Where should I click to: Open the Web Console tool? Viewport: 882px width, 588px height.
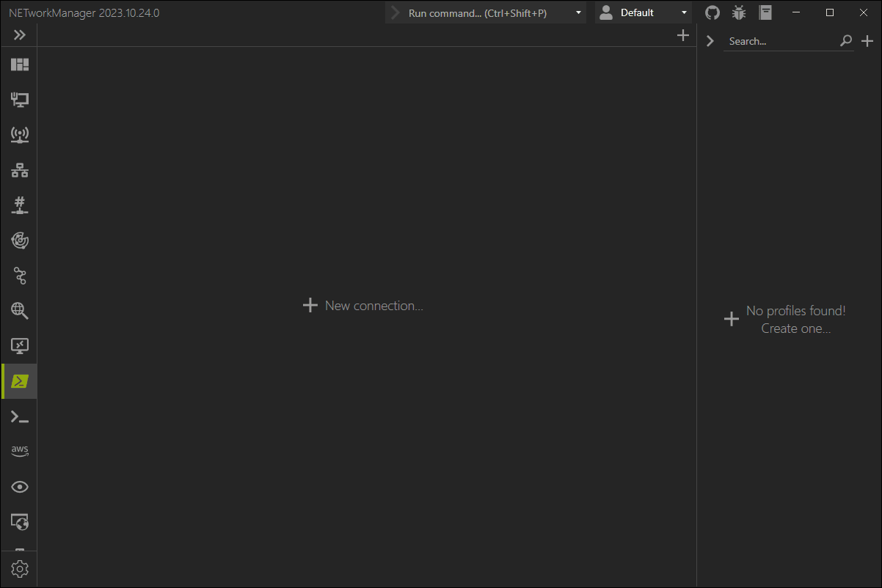click(x=20, y=522)
